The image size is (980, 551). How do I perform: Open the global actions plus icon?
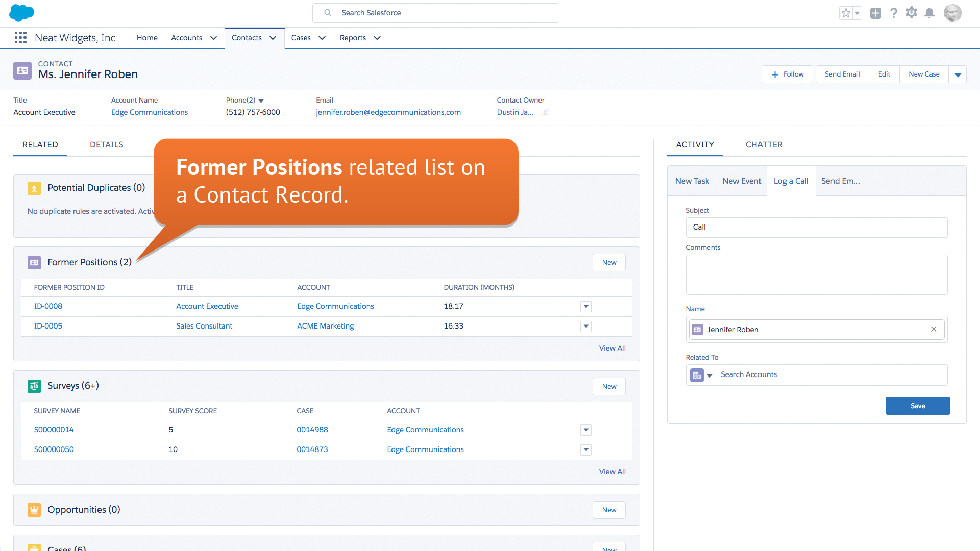(876, 13)
